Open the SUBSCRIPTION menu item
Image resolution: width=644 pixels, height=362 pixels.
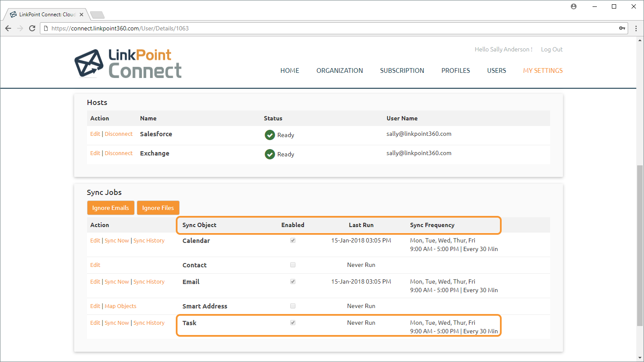click(x=402, y=71)
